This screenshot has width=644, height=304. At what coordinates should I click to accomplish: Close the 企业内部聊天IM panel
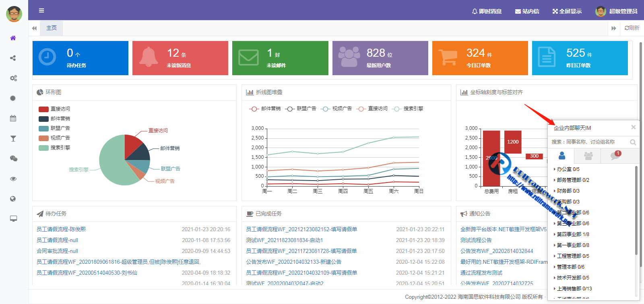[x=633, y=127]
